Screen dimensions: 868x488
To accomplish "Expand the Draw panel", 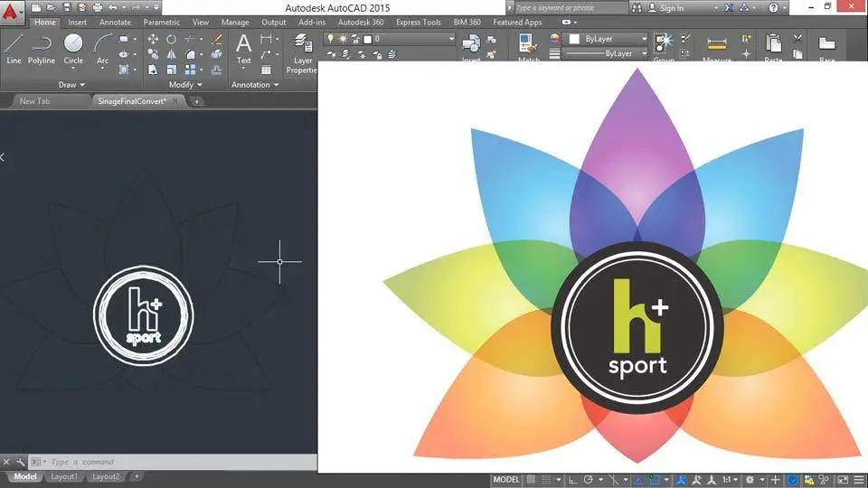I will click(71, 85).
